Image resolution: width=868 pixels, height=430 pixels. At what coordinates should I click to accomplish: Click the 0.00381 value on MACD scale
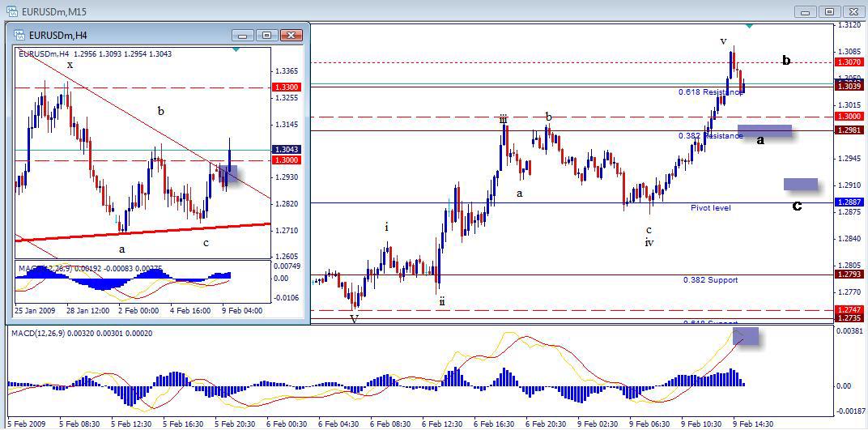pyautogui.click(x=850, y=331)
